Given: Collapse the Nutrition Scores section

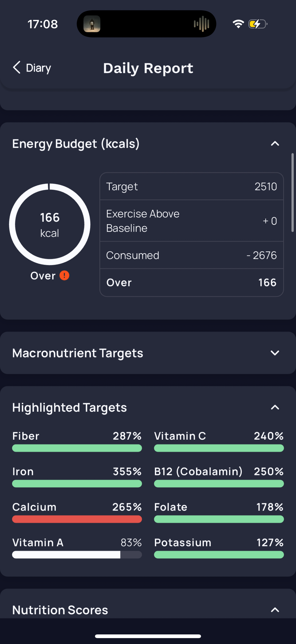Looking at the screenshot, I should (x=275, y=610).
